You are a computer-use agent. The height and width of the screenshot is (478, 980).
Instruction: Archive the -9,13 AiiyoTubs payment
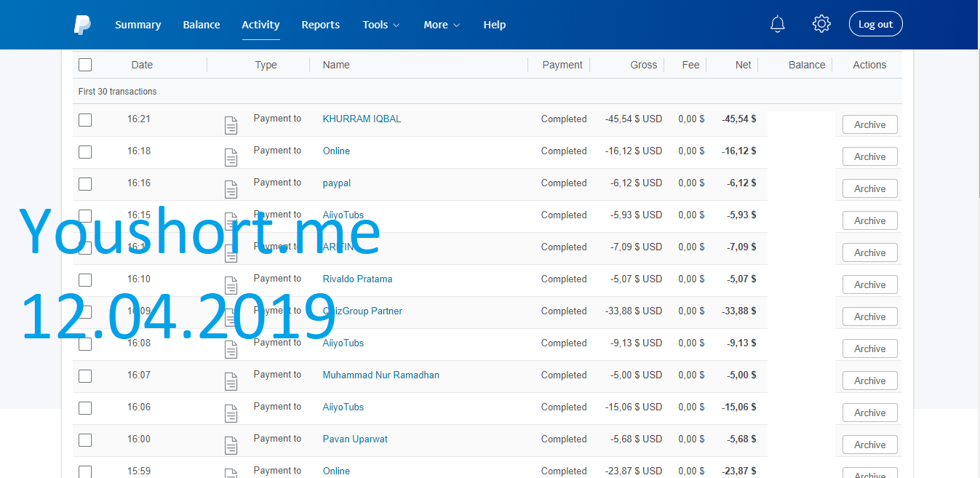point(869,348)
